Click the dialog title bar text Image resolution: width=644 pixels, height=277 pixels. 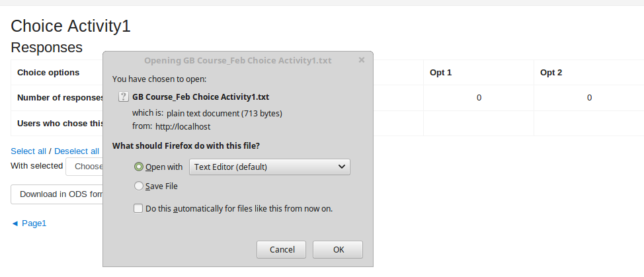[x=238, y=61]
